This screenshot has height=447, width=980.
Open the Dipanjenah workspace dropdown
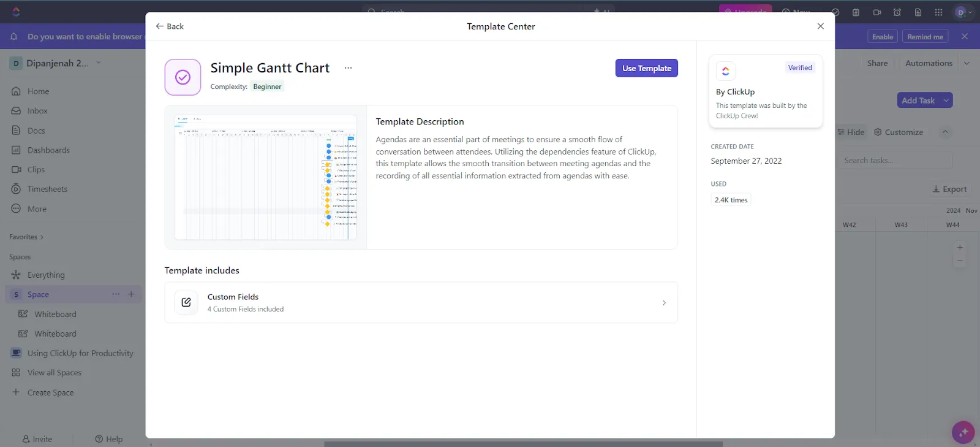[55, 63]
